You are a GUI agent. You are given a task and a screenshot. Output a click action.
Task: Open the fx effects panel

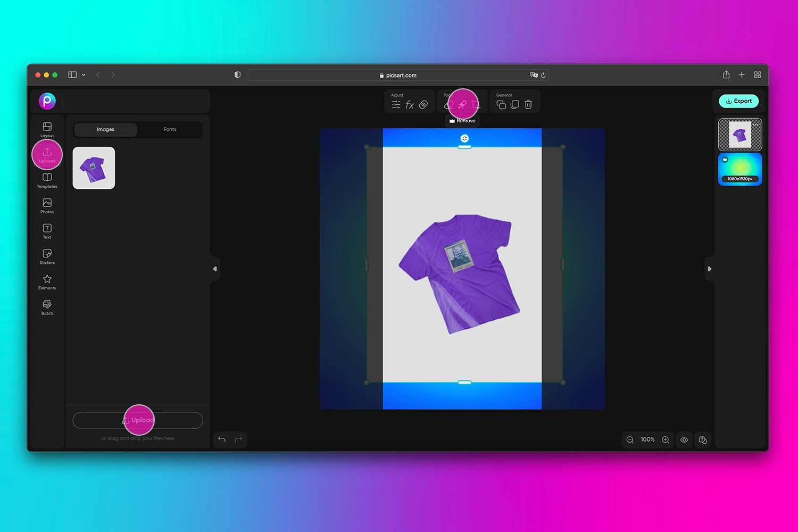(x=410, y=105)
